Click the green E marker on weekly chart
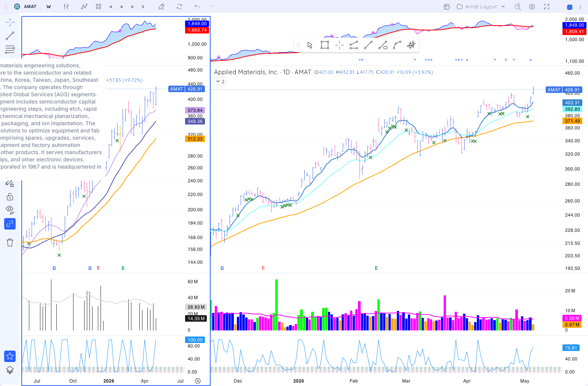The height and width of the screenshot is (386, 588). click(x=123, y=268)
